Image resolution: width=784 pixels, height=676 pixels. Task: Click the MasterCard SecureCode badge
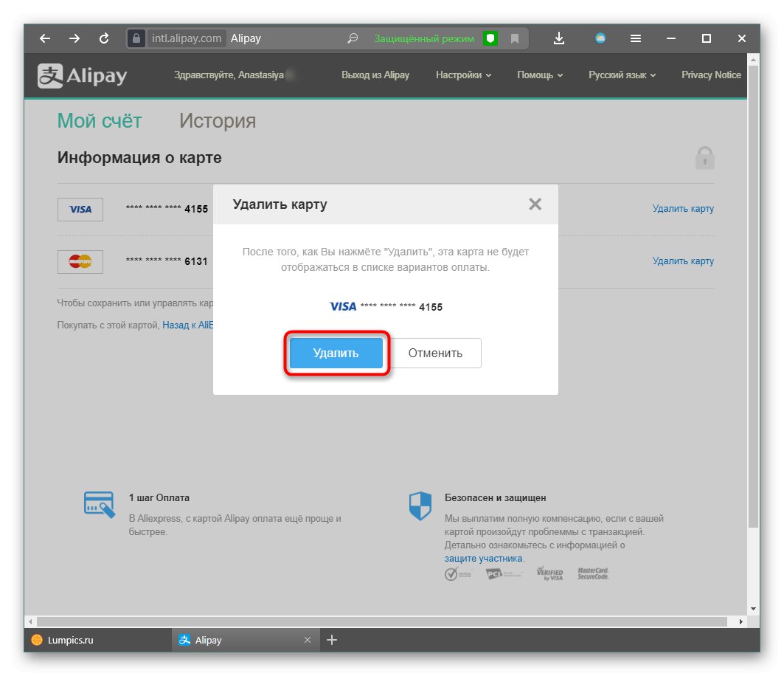593,573
